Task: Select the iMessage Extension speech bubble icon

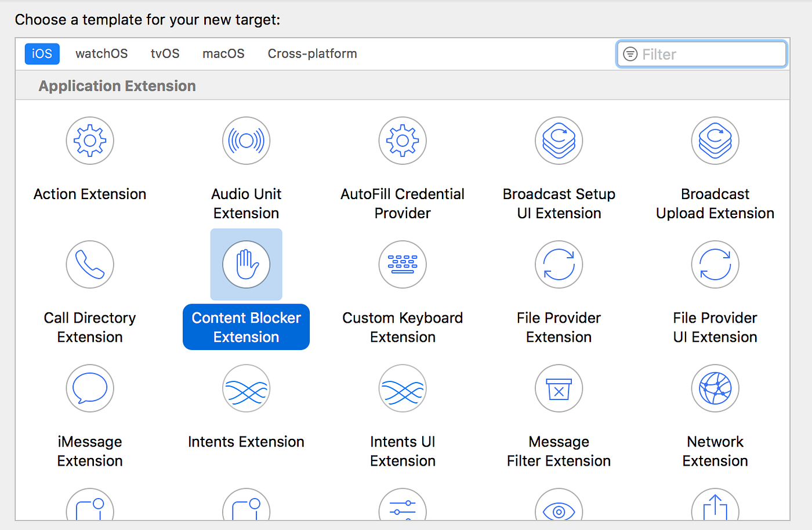Action: (x=90, y=388)
